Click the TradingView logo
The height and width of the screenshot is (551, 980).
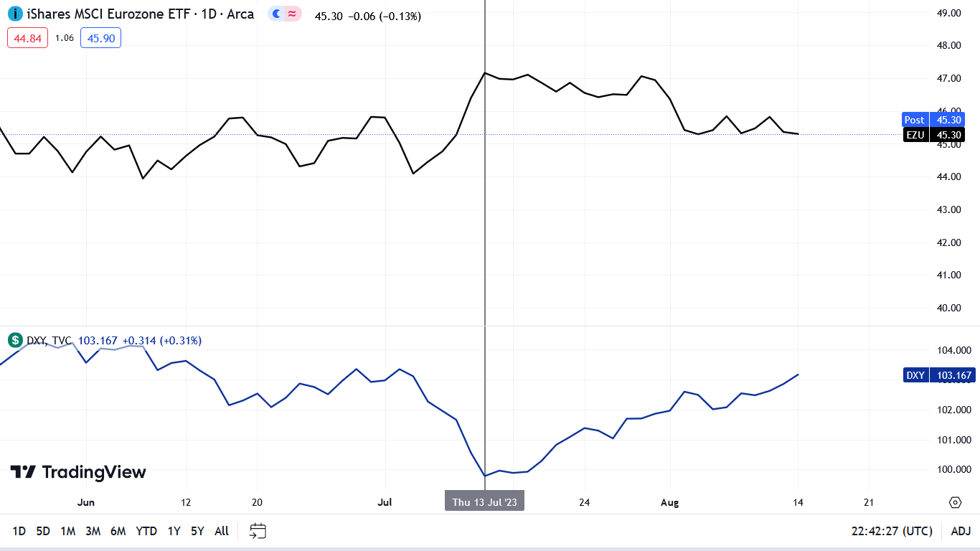pos(78,472)
